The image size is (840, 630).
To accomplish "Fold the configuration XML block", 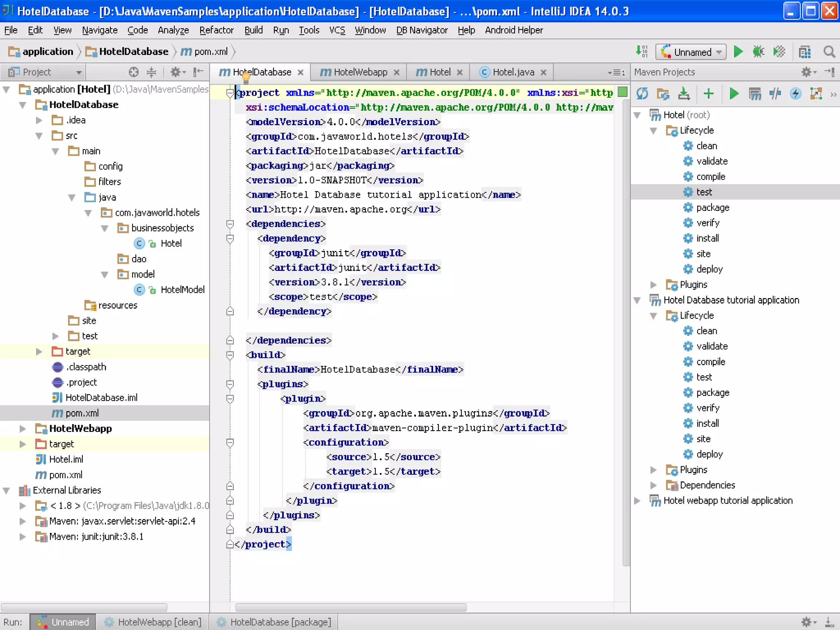I will click(x=230, y=443).
